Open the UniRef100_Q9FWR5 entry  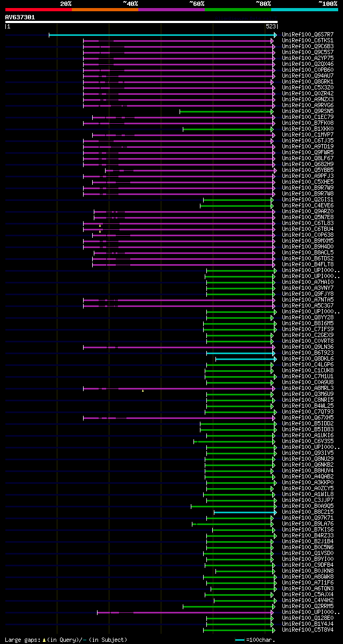(x=308, y=153)
